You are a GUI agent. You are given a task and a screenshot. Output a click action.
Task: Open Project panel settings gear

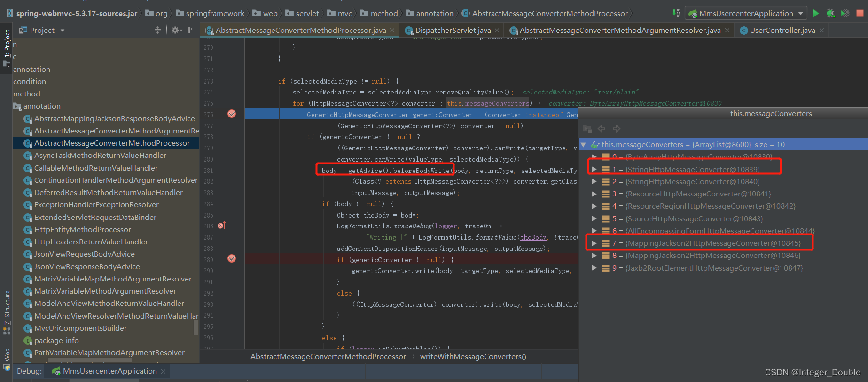point(175,30)
